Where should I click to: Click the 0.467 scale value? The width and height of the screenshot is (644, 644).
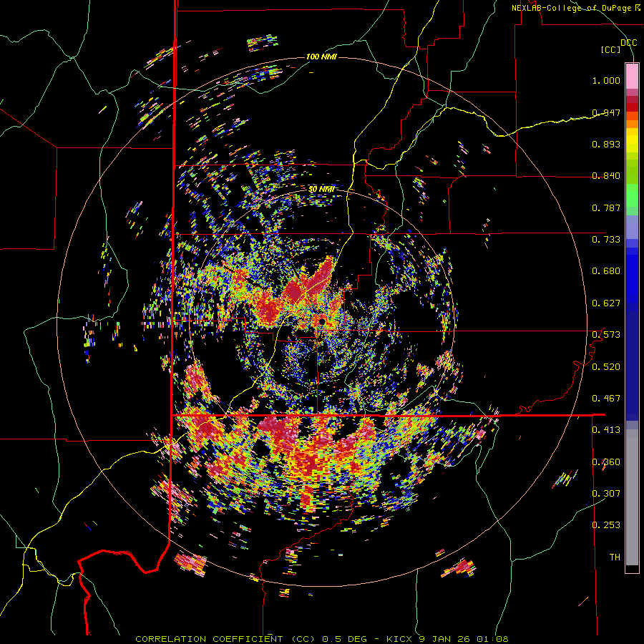[606, 399]
